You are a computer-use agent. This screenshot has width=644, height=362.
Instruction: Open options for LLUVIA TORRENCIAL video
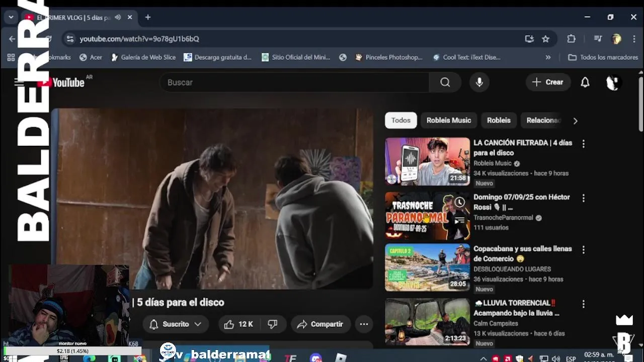click(x=583, y=304)
